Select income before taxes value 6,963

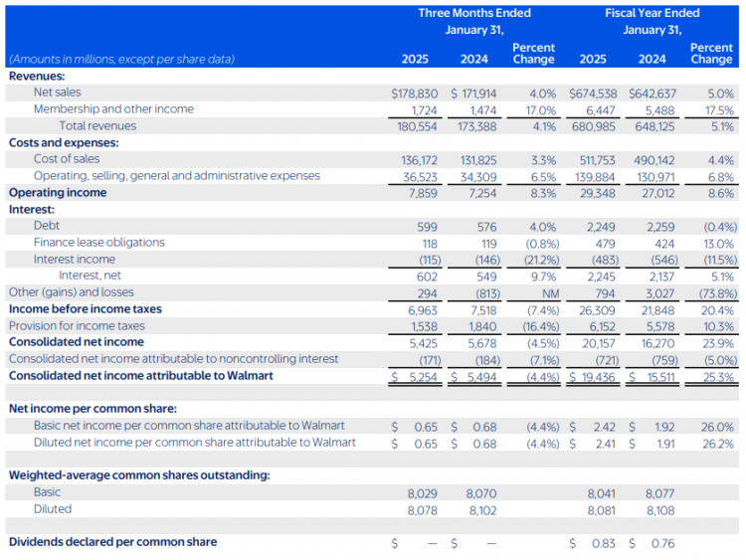click(x=423, y=310)
